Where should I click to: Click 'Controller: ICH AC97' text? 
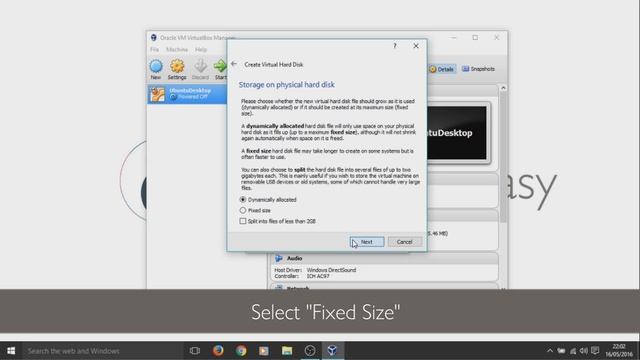[302, 276]
